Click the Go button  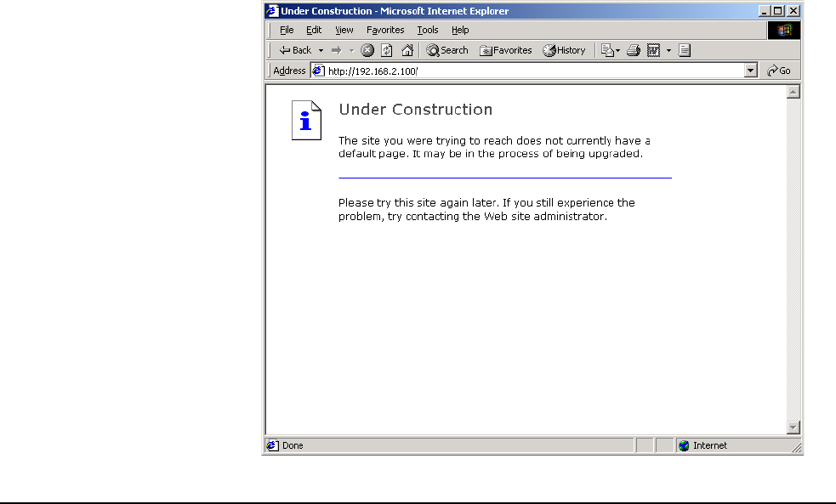coord(778,71)
